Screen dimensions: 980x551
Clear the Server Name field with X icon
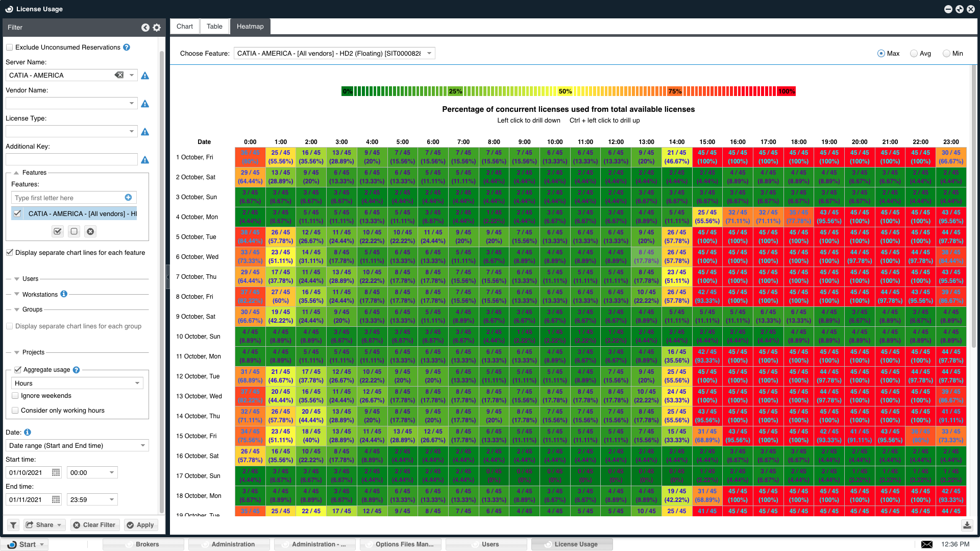[119, 75]
